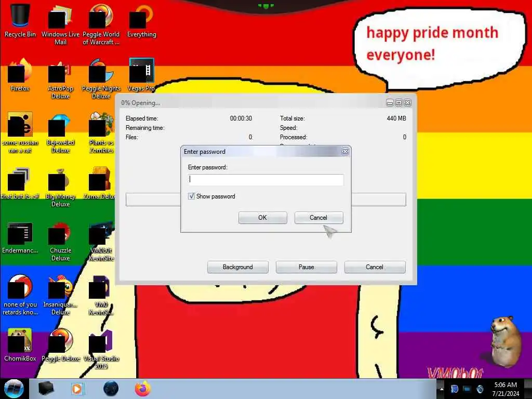
Task: Open the Recycle Bin desktop icon
Action: 20,20
